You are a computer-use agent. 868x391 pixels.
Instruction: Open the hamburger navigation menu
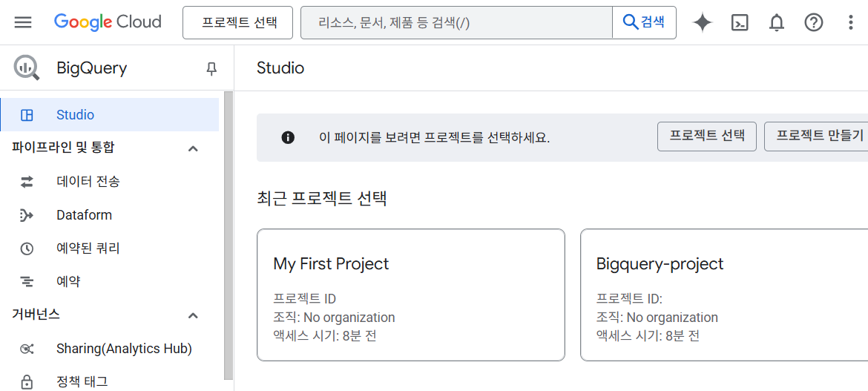[x=23, y=23]
